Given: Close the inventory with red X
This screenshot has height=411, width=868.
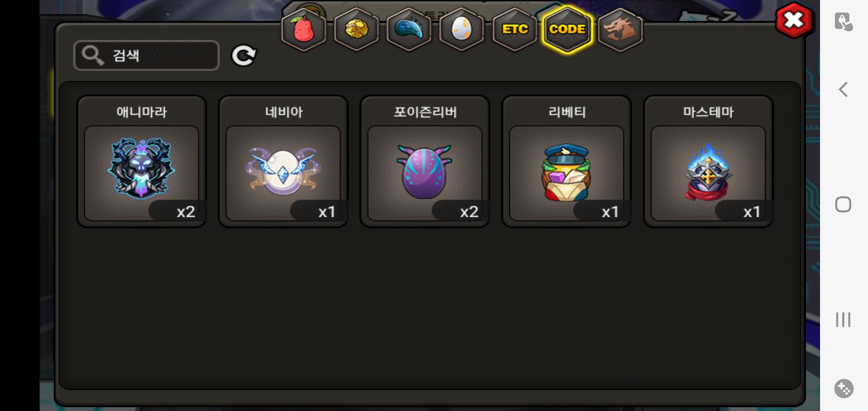Looking at the screenshot, I should pyautogui.click(x=794, y=20).
